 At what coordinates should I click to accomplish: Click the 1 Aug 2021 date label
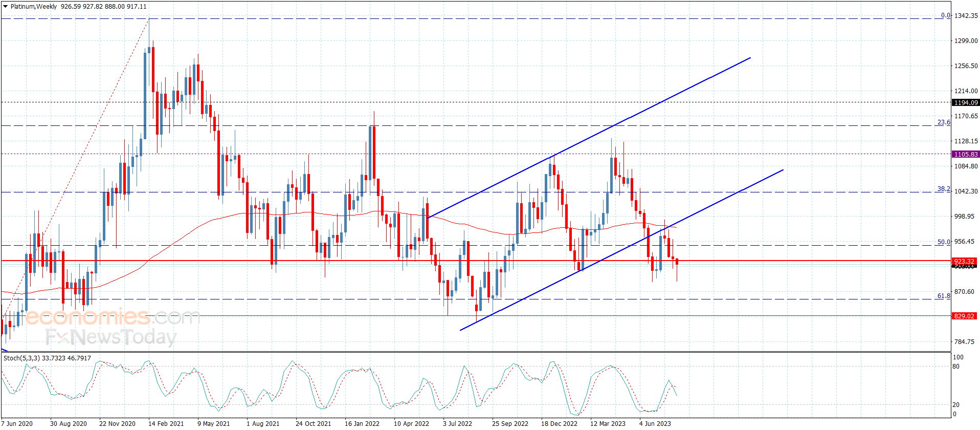point(263,423)
